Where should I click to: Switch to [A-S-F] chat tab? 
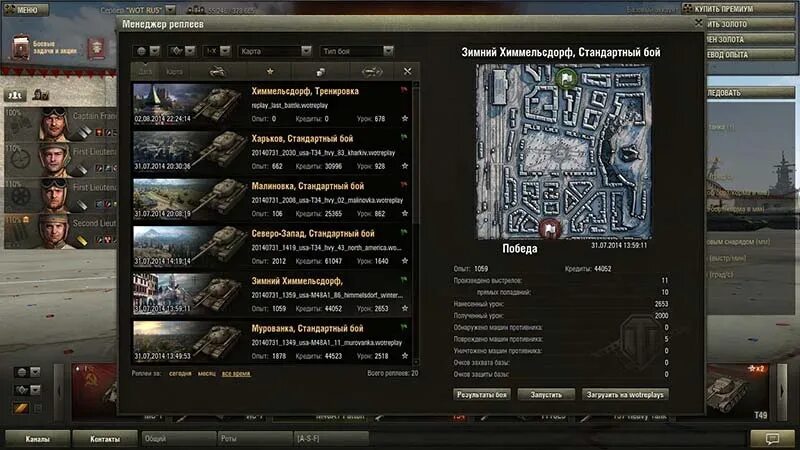331,438
